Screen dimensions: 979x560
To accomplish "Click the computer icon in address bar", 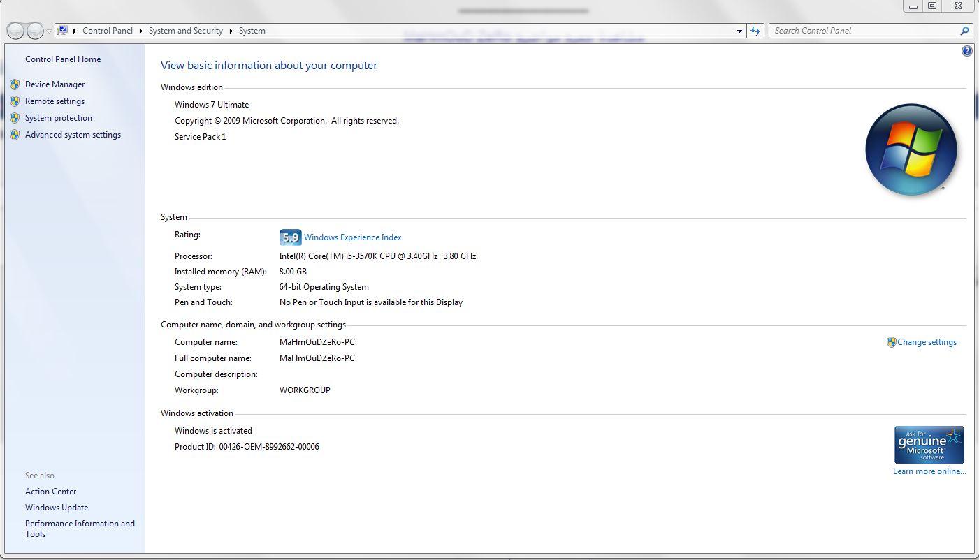I will [62, 31].
